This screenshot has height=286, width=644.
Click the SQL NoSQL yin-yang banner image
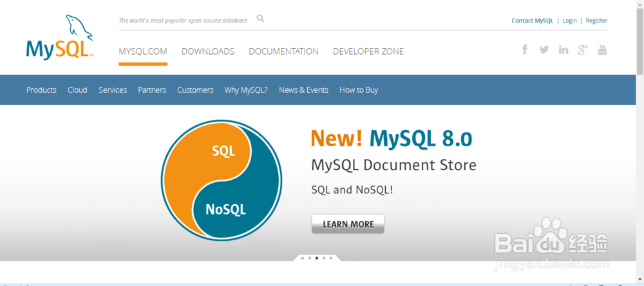coord(222,180)
